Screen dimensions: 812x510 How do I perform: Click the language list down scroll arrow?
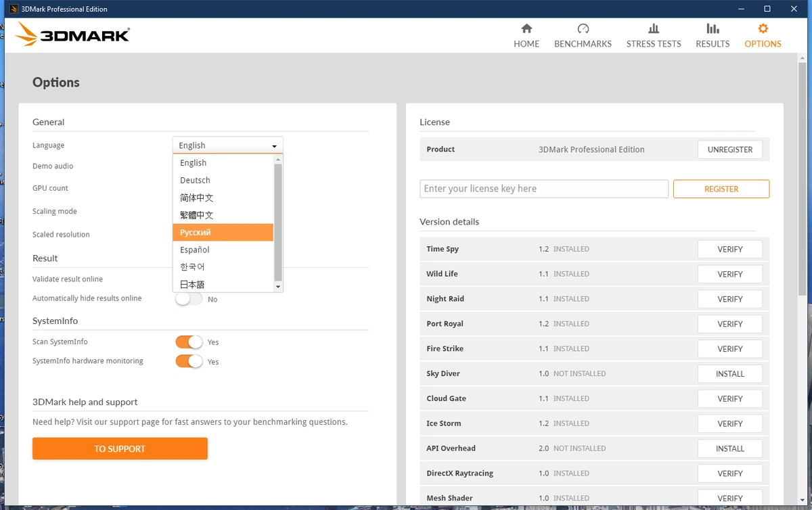[277, 287]
